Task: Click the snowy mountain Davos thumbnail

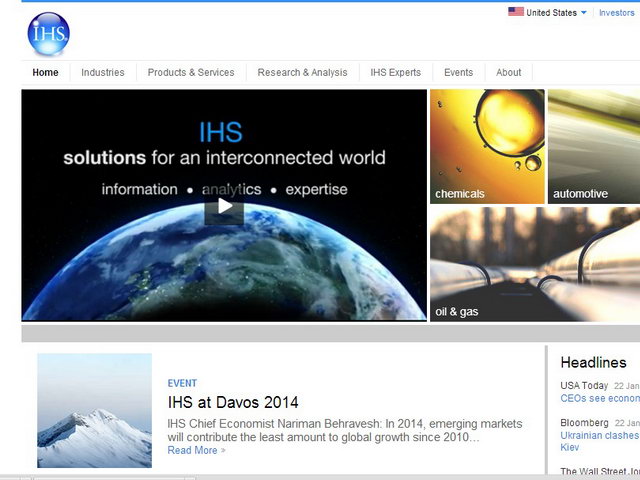Action: pos(94,411)
